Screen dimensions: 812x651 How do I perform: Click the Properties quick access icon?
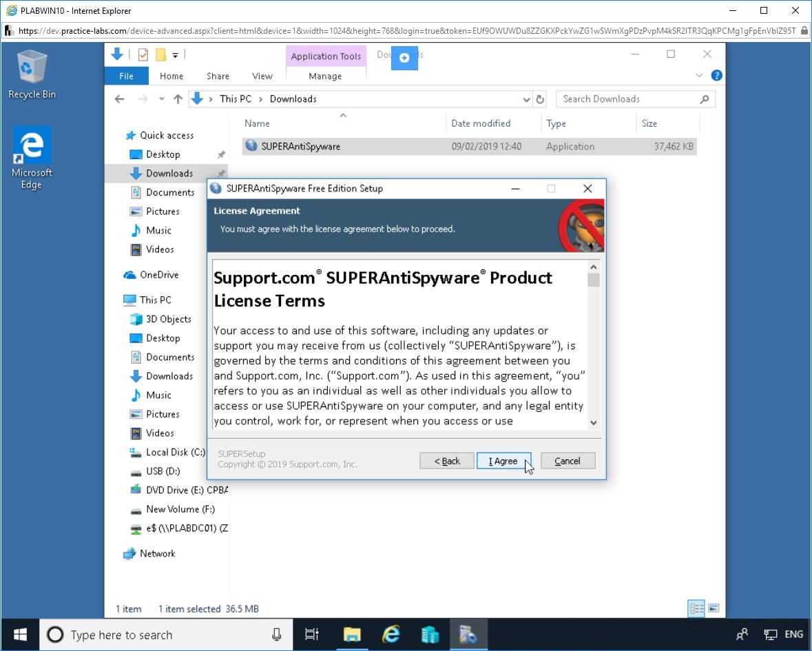point(143,54)
